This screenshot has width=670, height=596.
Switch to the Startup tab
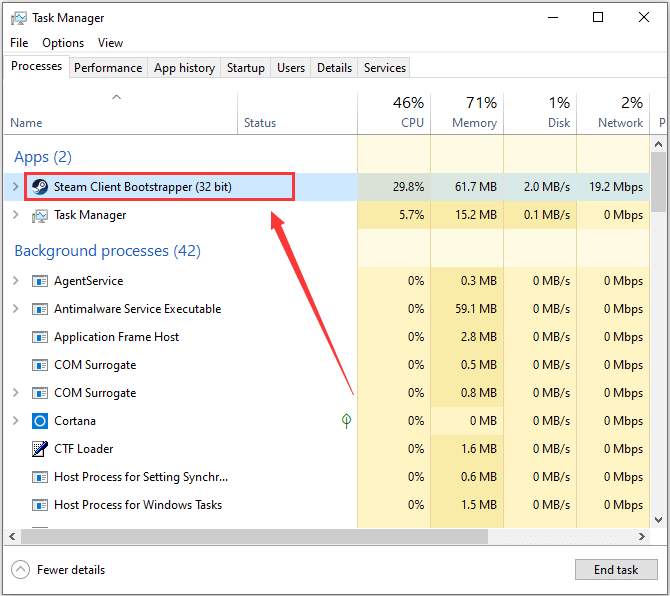point(246,68)
